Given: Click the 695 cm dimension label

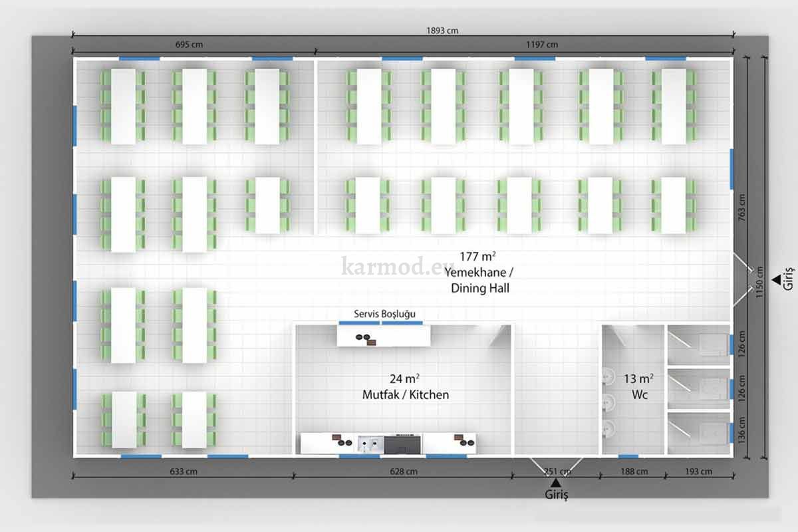Looking at the screenshot, I should (x=189, y=45).
